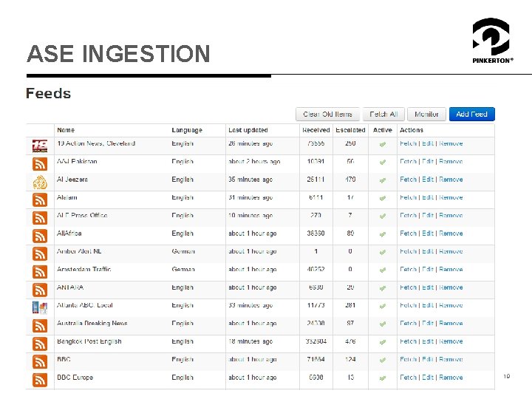Edit the ALF Press Office feed
Screen dimensions: 532x399
(428, 216)
